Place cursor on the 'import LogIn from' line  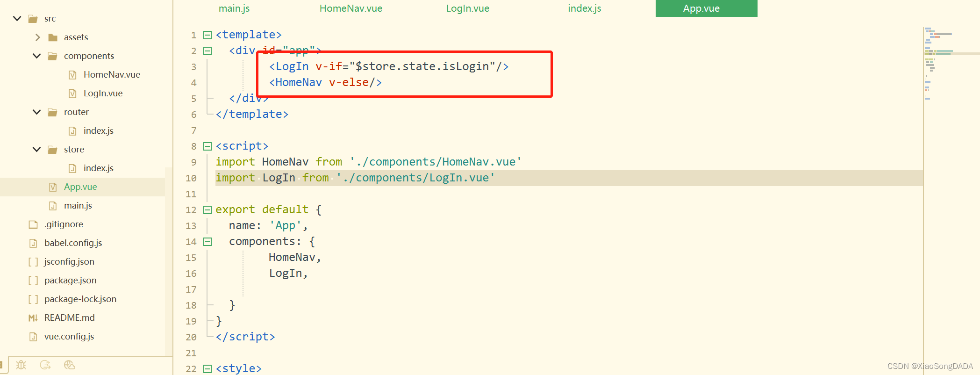(569, 178)
